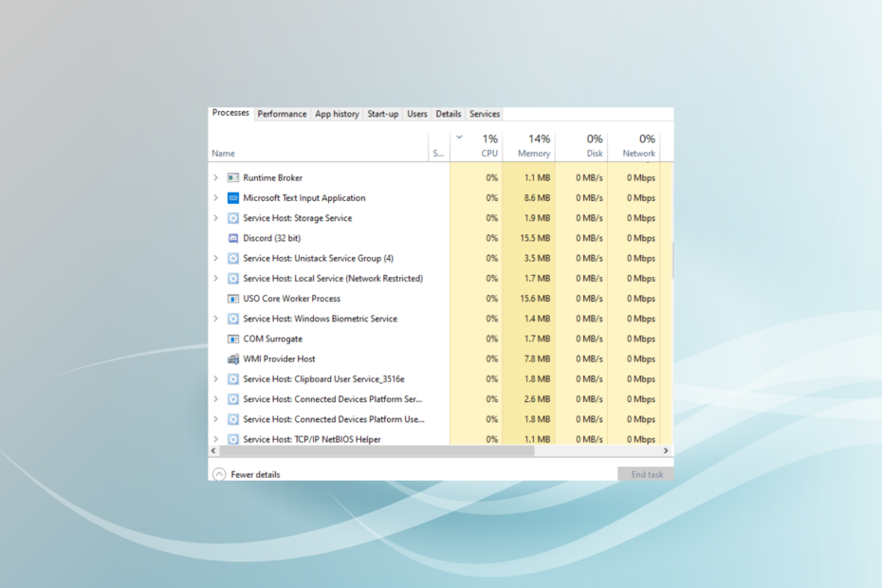The image size is (882, 588).
Task: Sort processes by CPU column
Action: [x=476, y=147]
